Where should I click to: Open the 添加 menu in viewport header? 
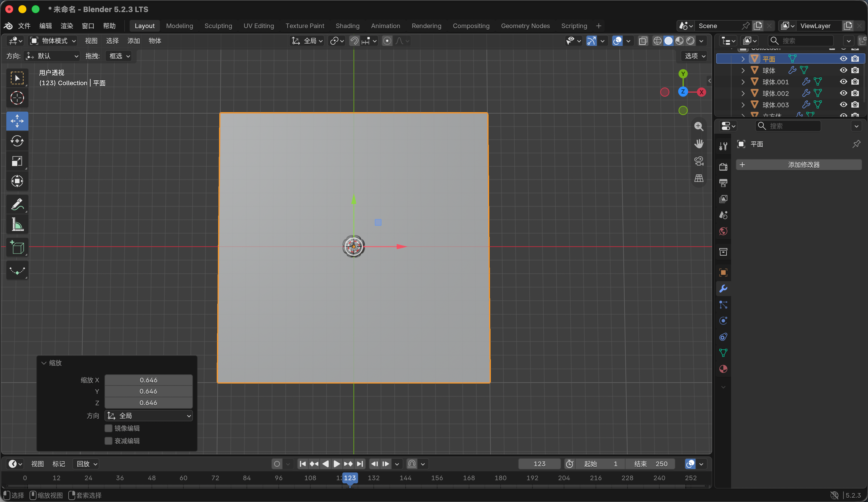(x=133, y=41)
